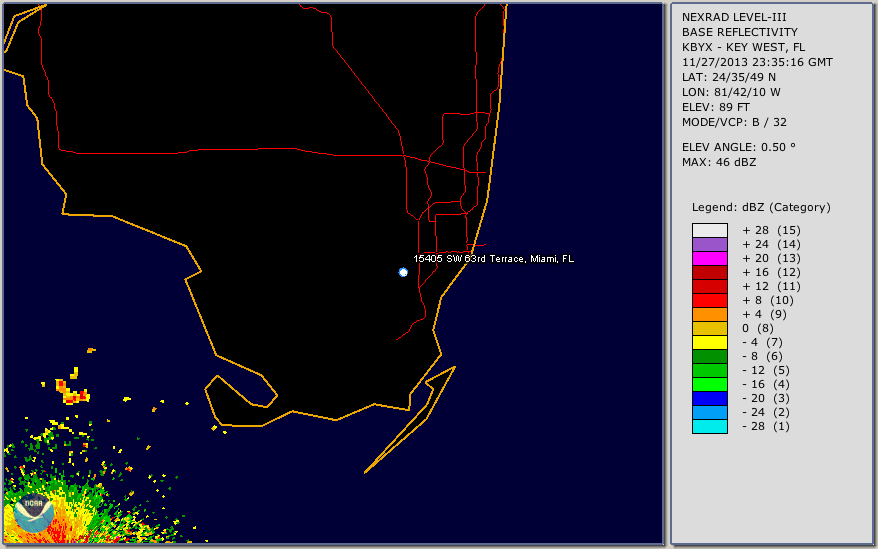Screen dimensions: 878x549
Task: Click the yellow -4 (7) legend swatch
Action: pos(709,342)
